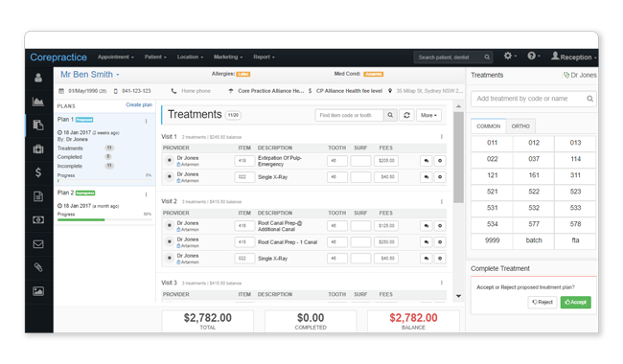Focus the Search patient, dentist field
The height and width of the screenshot is (364, 623).
pyautogui.click(x=453, y=57)
